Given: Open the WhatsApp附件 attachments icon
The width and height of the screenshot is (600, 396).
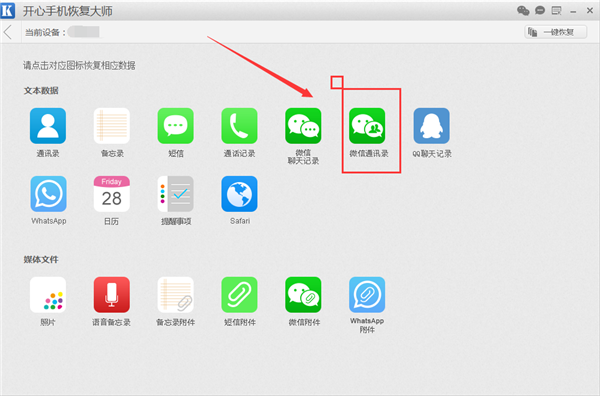Looking at the screenshot, I should click(x=367, y=295).
